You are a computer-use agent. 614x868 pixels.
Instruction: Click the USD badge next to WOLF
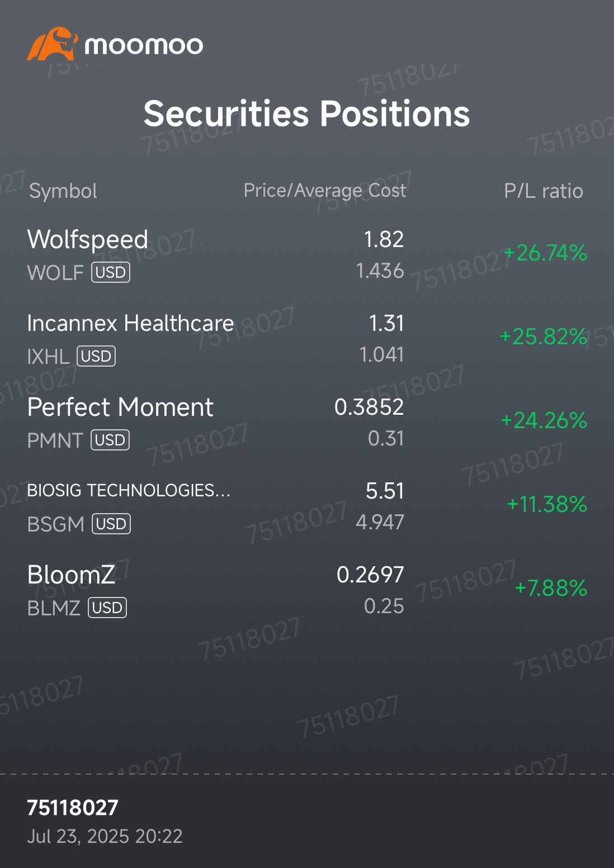pyautogui.click(x=111, y=272)
